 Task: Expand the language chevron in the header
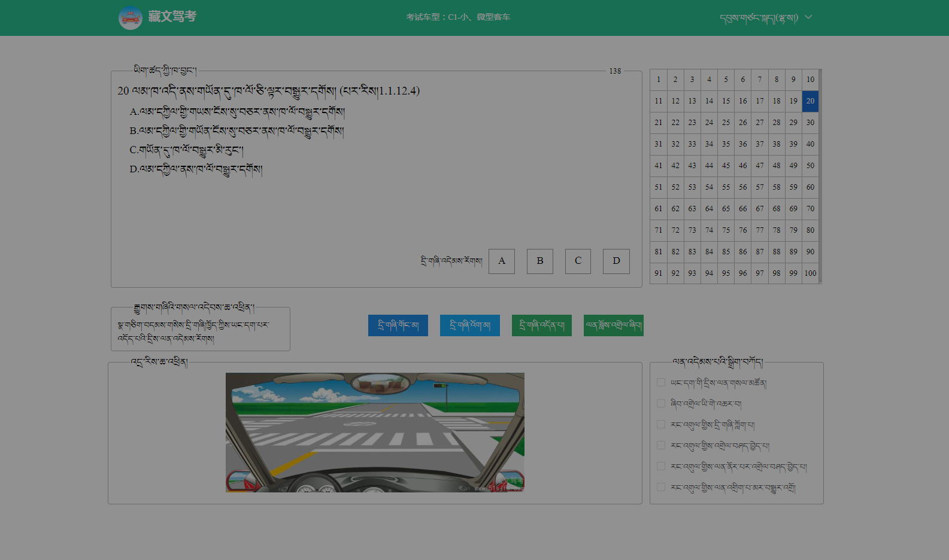[808, 17]
